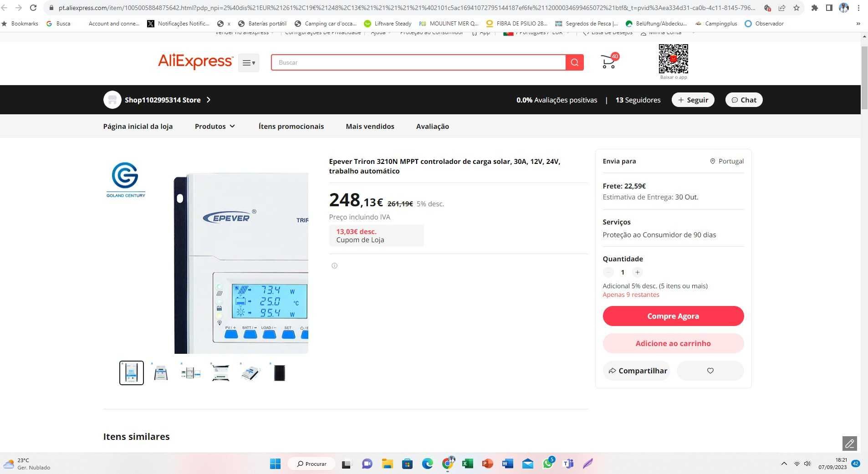Viewport: 868px width, 474px height.
Task: Open File Explorer from taskbar
Action: (x=387, y=464)
